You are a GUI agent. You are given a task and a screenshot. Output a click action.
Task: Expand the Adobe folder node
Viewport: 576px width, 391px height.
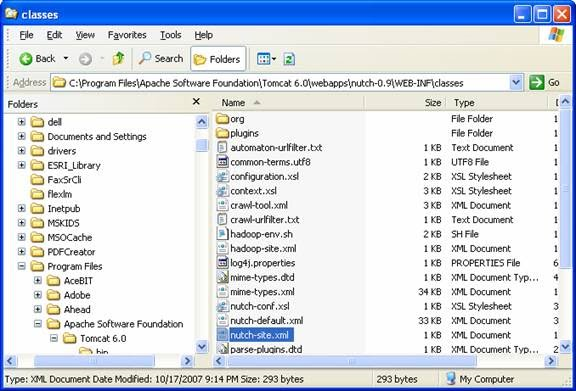pos(38,295)
